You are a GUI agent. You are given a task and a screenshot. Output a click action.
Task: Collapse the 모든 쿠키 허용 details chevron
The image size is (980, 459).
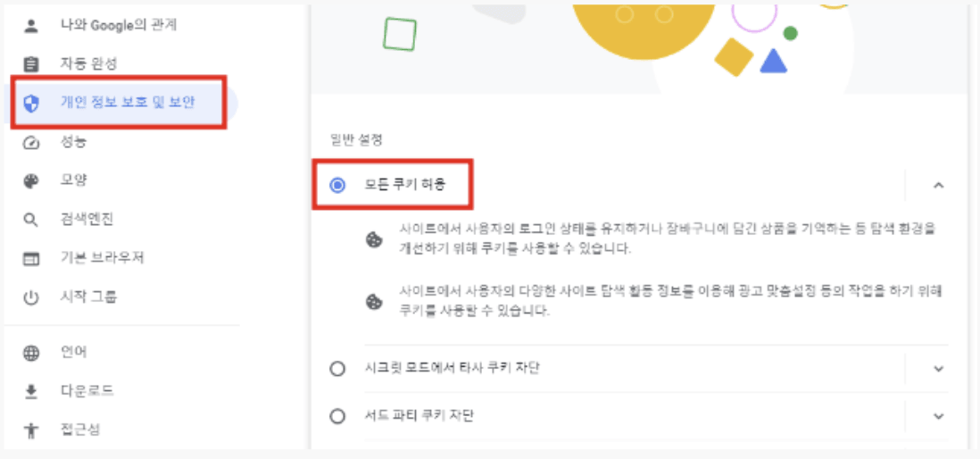938,186
